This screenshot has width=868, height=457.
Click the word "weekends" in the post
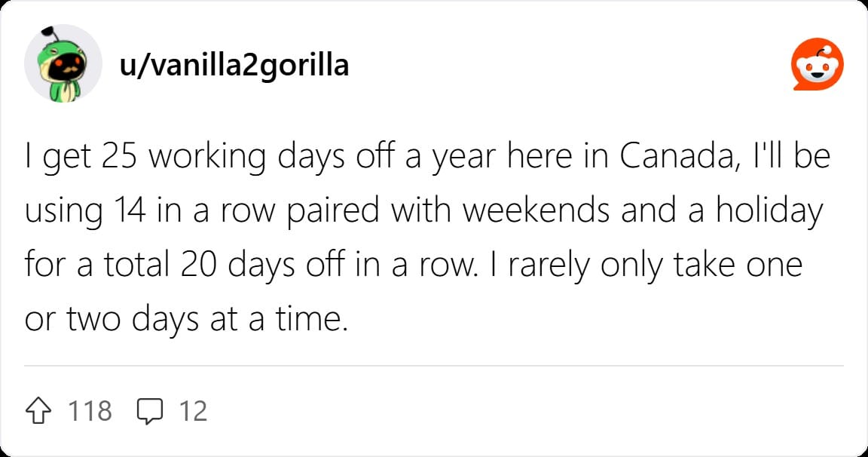(536, 211)
